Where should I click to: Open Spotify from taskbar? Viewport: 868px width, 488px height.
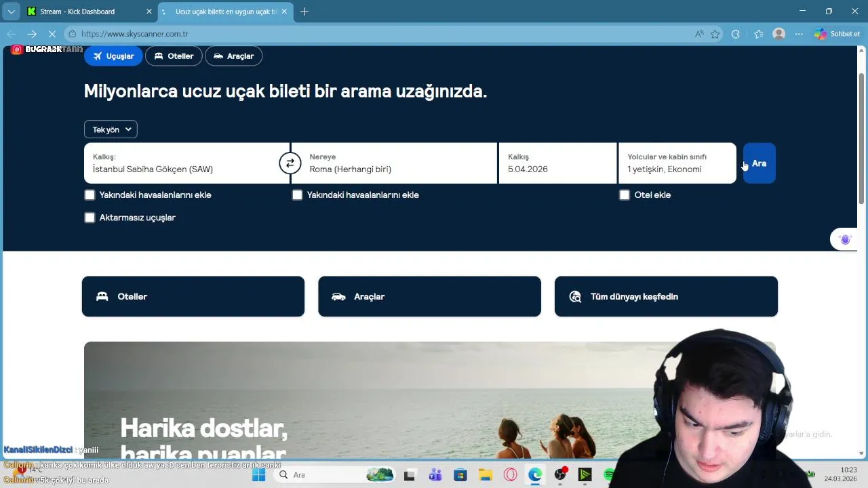[609, 475]
